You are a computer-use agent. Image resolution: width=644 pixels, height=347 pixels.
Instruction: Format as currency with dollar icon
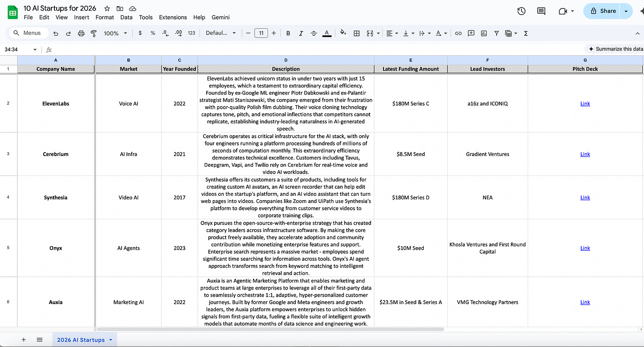click(140, 33)
